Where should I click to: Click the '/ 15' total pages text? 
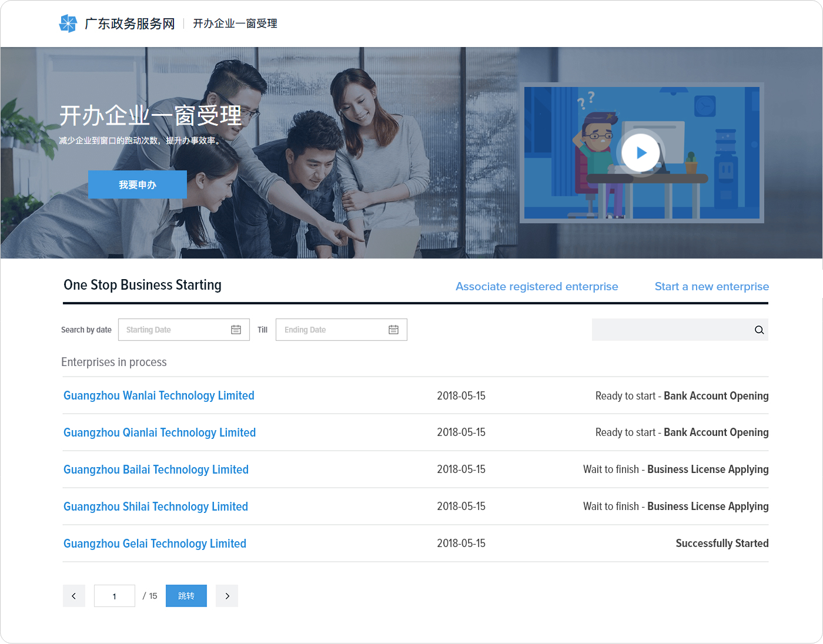pos(150,596)
